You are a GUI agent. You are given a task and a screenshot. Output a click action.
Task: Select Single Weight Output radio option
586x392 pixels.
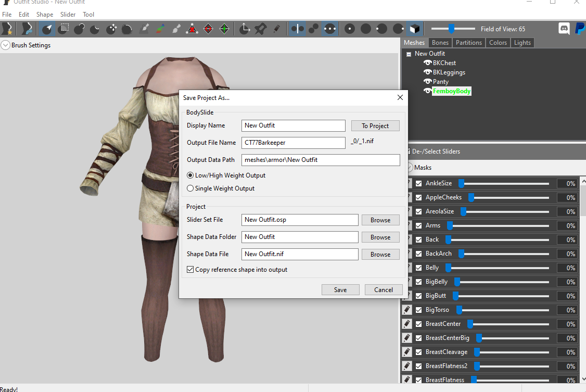tap(190, 188)
